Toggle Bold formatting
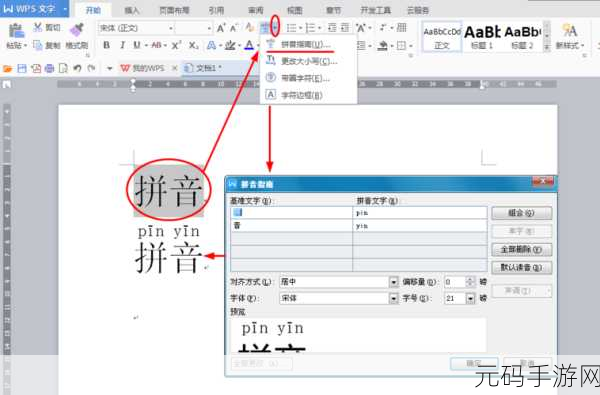This screenshot has height=395, width=600. [x=106, y=45]
